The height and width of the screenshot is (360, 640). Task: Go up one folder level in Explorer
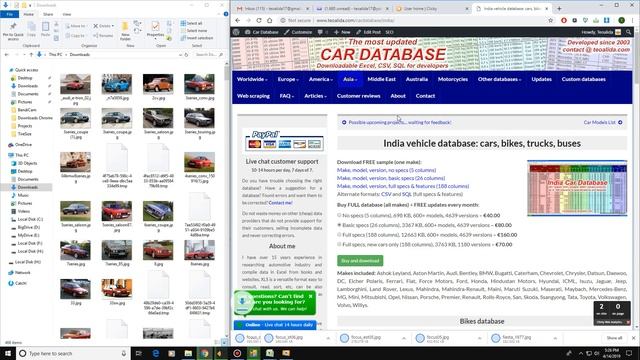coord(31,54)
